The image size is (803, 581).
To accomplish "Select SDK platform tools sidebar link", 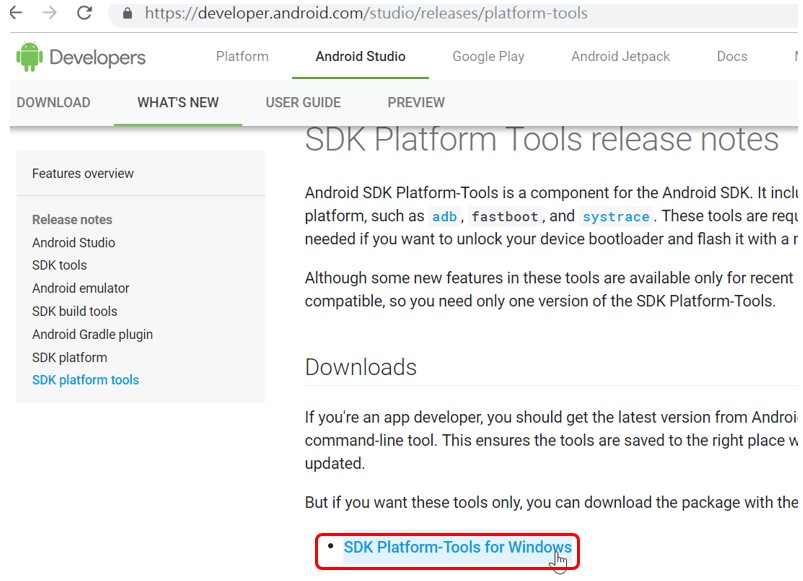I will (86, 380).
